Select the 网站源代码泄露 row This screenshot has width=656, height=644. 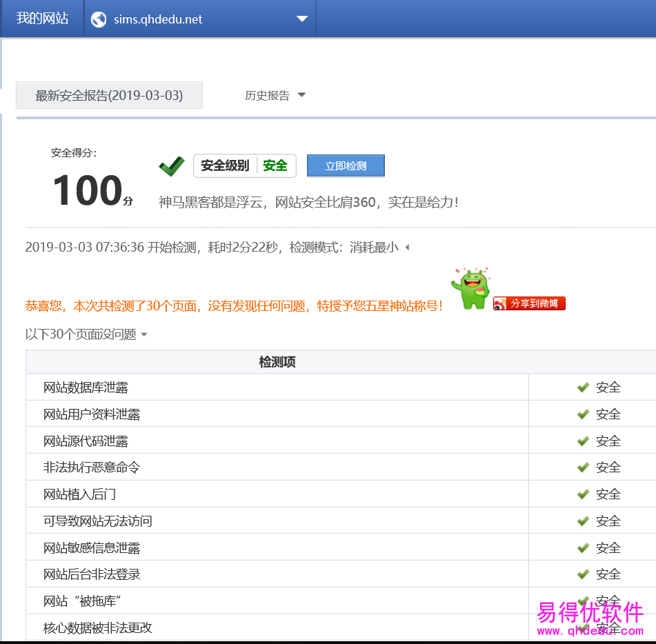pos(341,441)
